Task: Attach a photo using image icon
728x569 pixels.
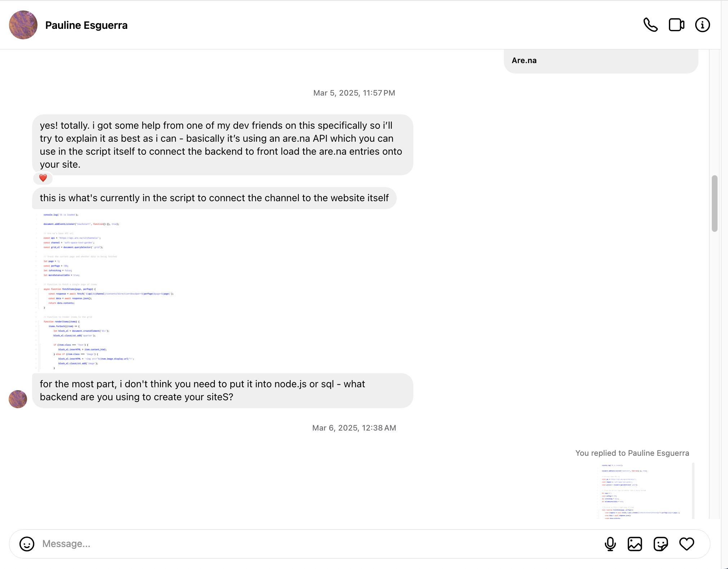Action: pyautogui.click(x=635, y=544)
